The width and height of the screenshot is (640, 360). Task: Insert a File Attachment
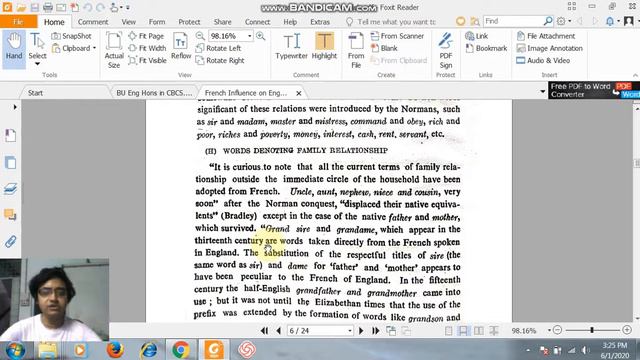[546, 36]
